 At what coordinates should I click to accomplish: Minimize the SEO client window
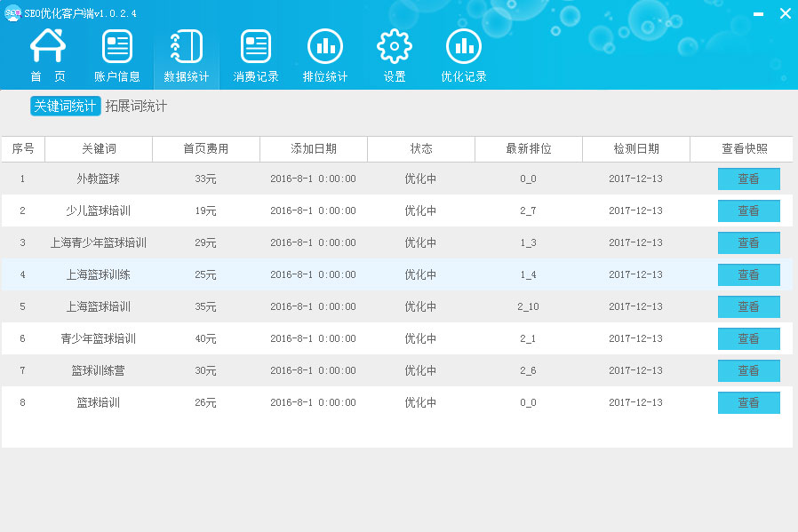pyautogui.click(x=757, y=13)
